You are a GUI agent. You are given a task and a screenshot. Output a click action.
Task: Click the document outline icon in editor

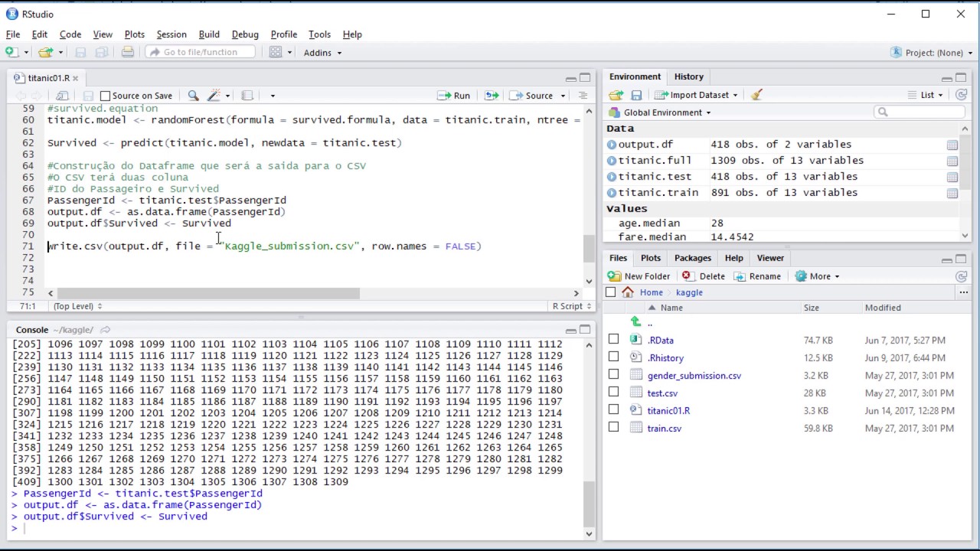[x=583, y=96]
